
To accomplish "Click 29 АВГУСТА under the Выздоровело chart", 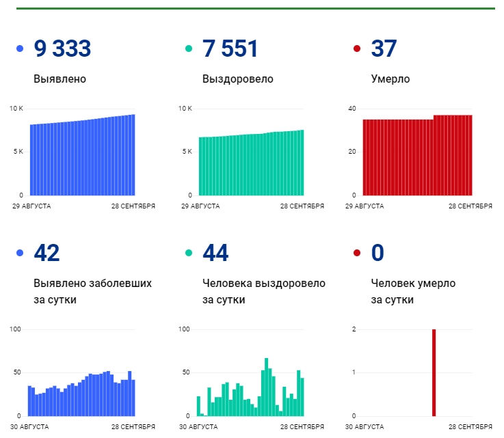I will 200,206.
